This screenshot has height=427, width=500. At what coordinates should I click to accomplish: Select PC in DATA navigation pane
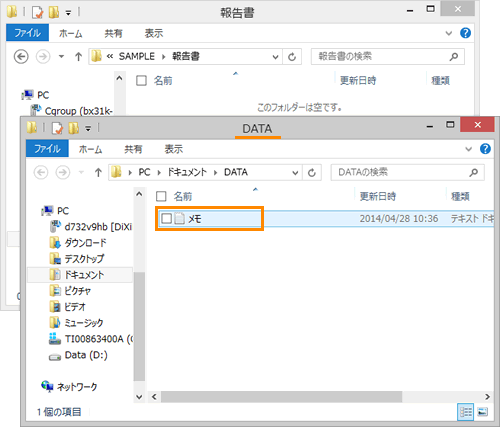click(x=63, y=211)
